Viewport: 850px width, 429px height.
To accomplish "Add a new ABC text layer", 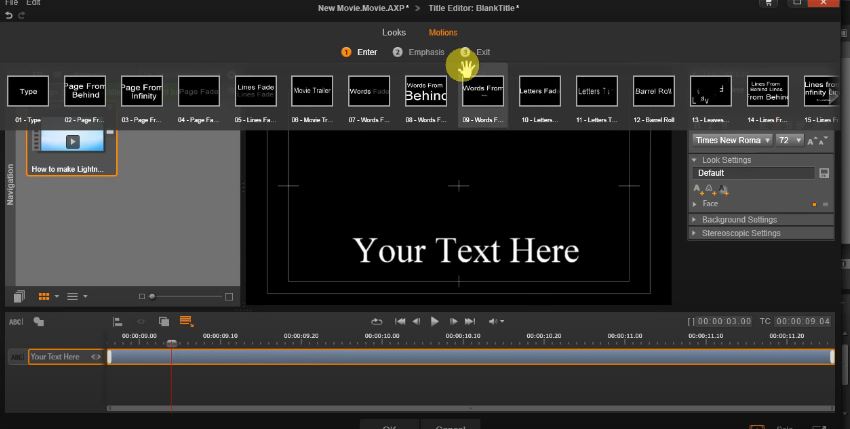I will pyautogui.click(x=16, y=322).
